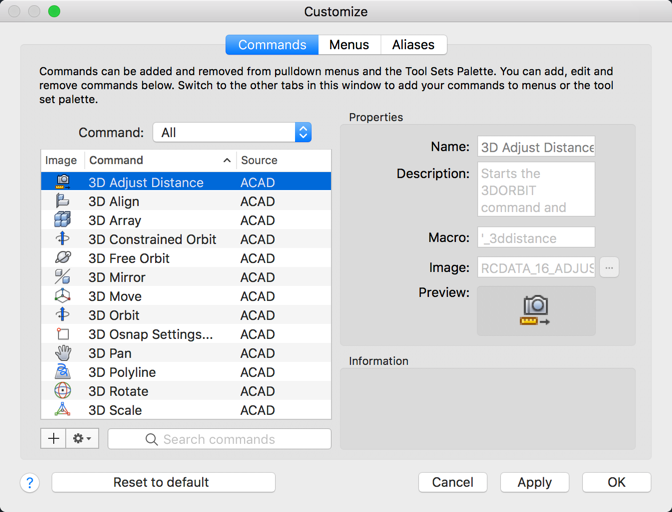Open the gear options menu
This screenshot has width=672, height=512.
tap(82, 439)
